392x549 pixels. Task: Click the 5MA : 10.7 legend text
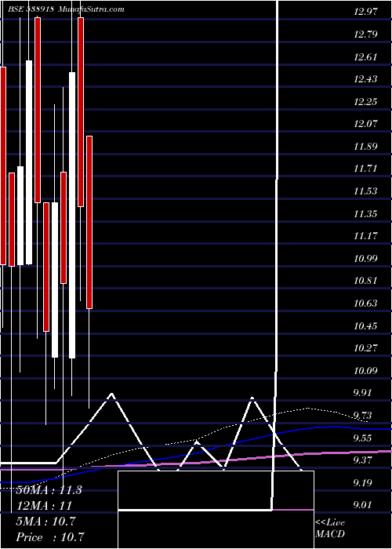click(x=45, y=522)
